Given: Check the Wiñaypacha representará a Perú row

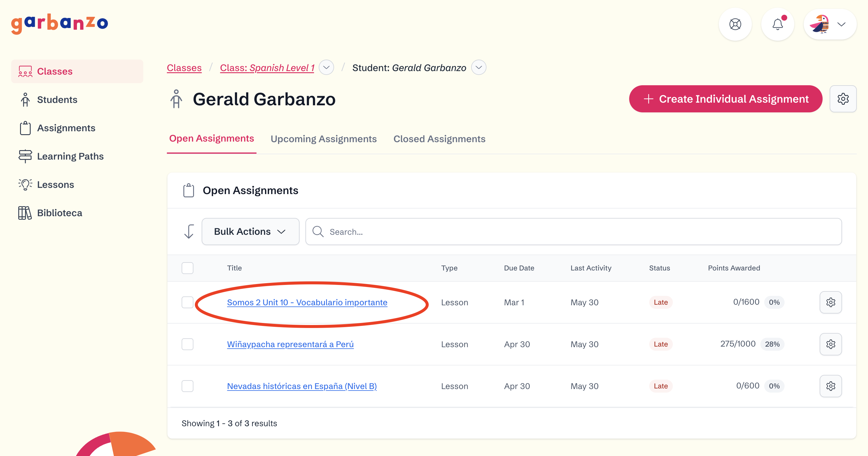Looking at the screenshot, I should (x=187, y=344).
